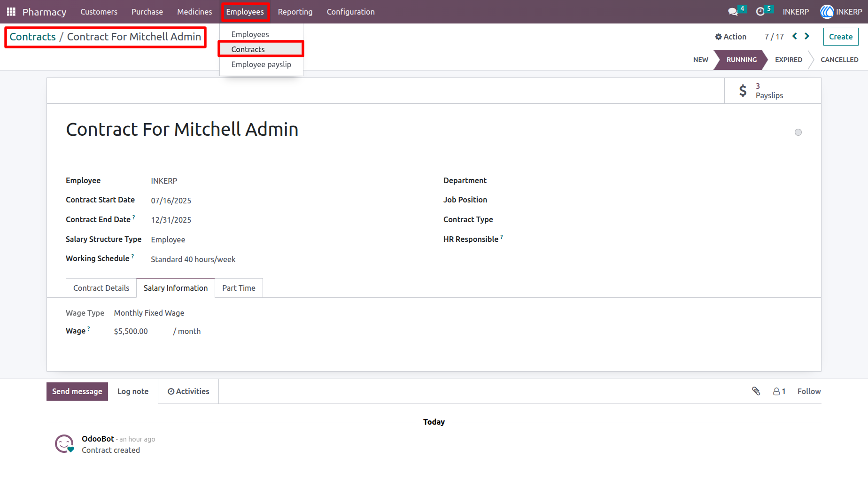Open the apps grid menu icon
868x489 pixels.
pos(11,12)
